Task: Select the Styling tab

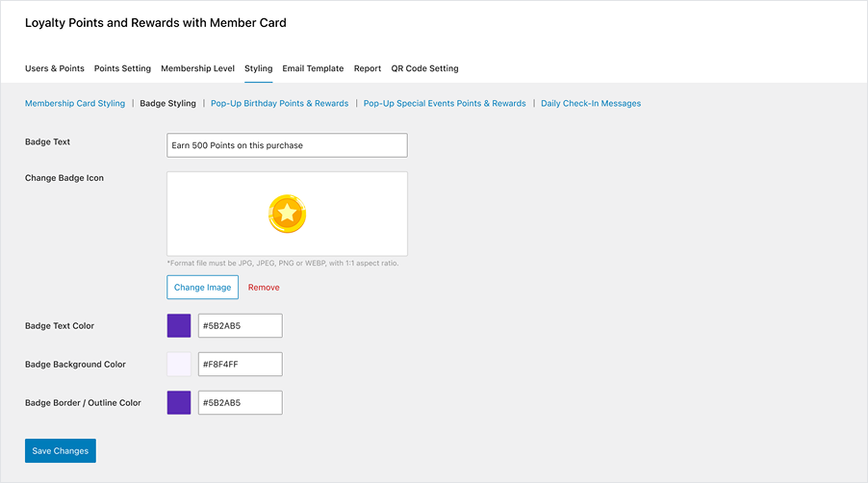Action: 258,69
